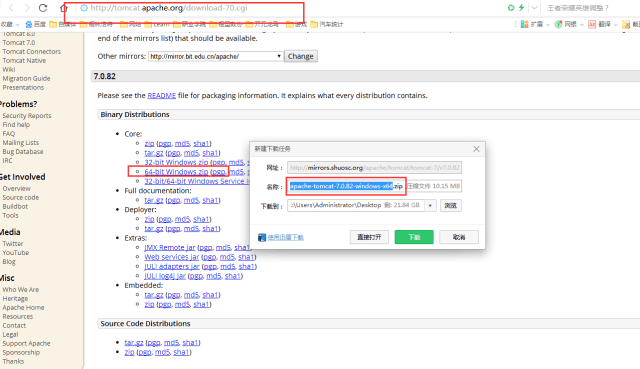Click the file name field apache-tomcat-7.0.82-windows-x64.zip
The height and width of the screenshot is (369, 640).
point(374,186)
